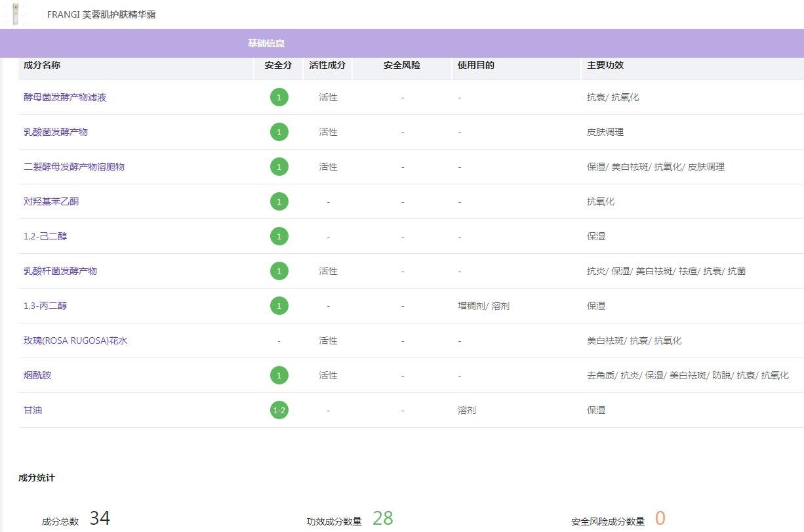This screenshot has width=804, height=532.
Task: Open the 基础信息 tab
Action: point(266,43)
